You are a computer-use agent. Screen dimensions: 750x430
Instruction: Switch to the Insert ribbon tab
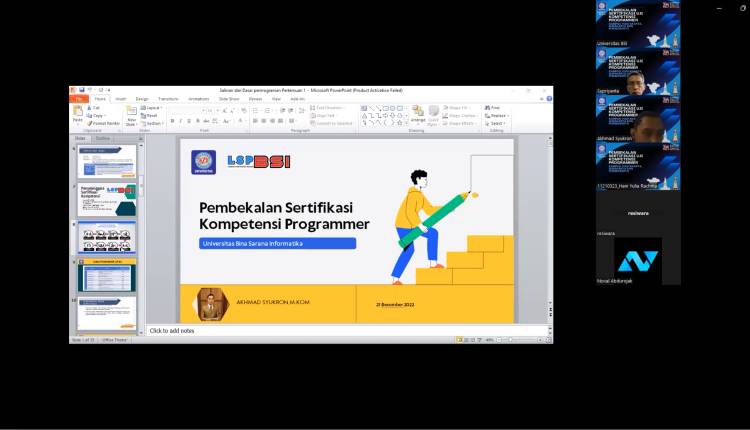coord(121,99)
